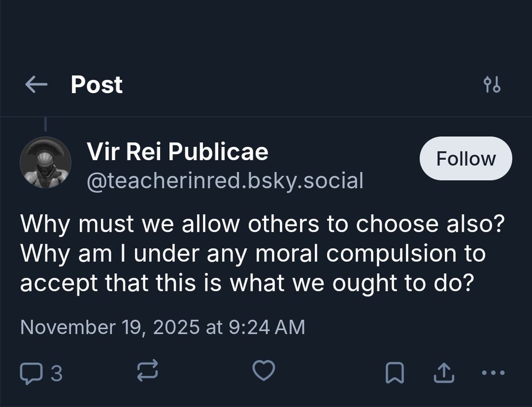
Task: Like the post with the heart
Action: click(263, 371)
